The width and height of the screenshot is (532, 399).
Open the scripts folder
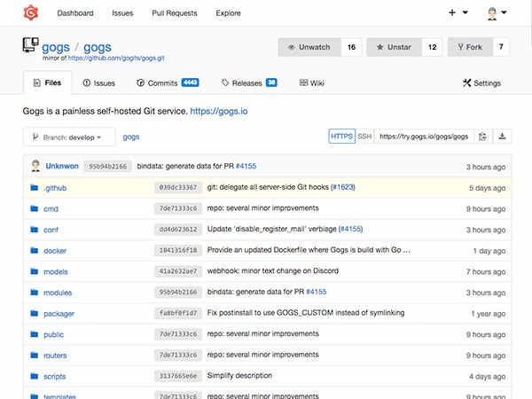tap(55, 377)
